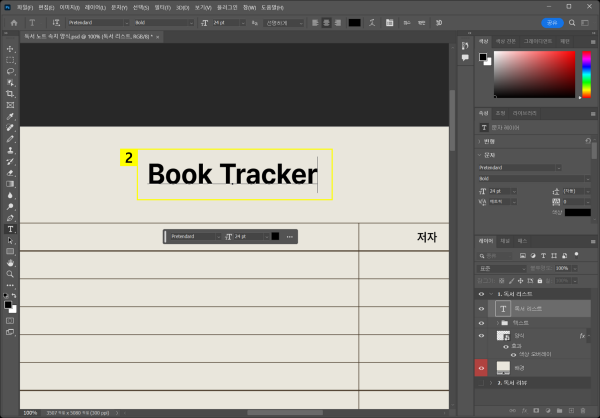The image size is (600, 418).
Task: Choose the Eyedropper tool
Action: click(x=10, y=116)
